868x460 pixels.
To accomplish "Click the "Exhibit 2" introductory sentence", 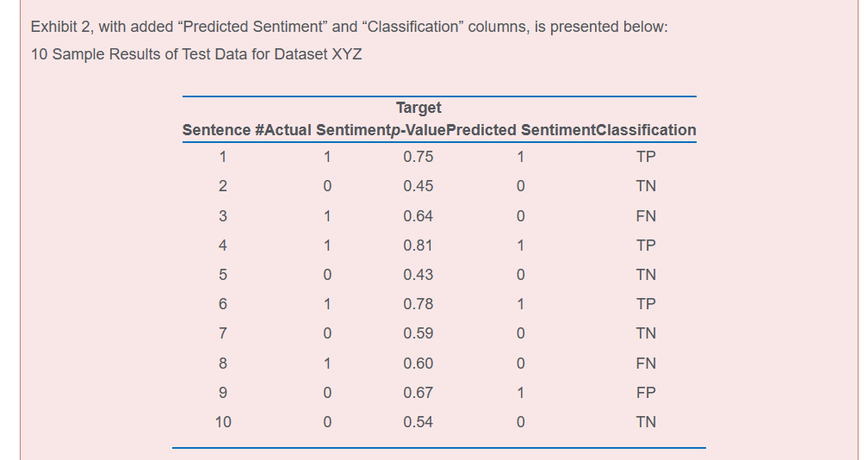I will coord(349,27).
